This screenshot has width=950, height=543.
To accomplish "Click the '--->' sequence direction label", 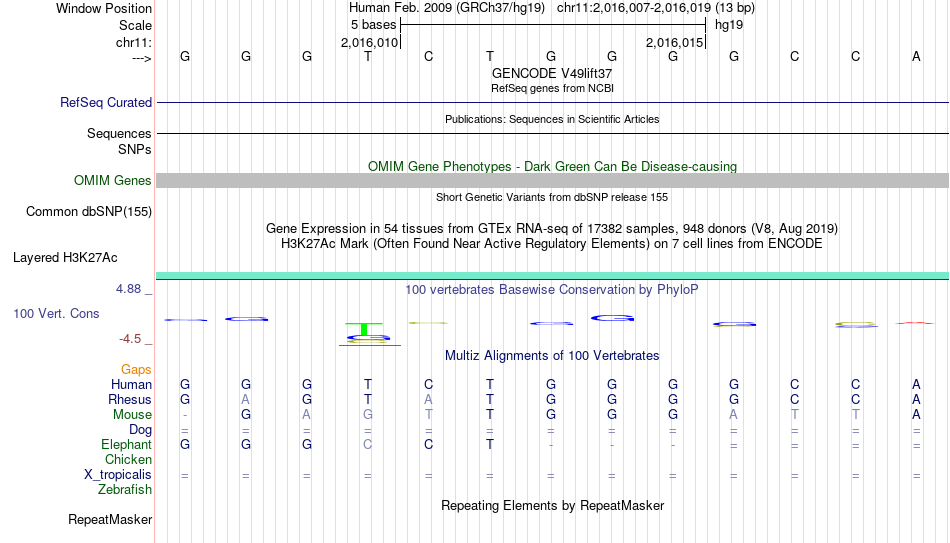I will pos(142,58).
